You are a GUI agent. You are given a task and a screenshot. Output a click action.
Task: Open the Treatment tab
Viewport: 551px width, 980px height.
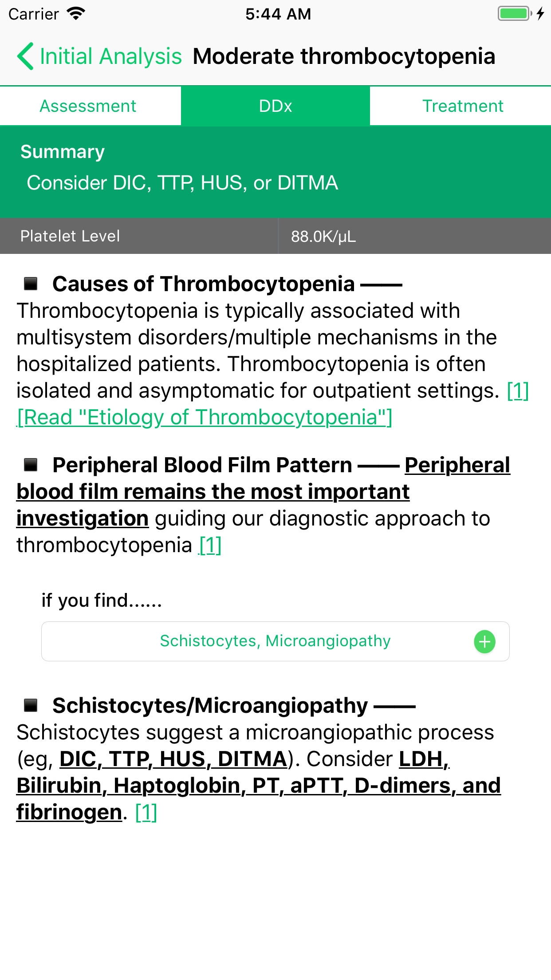pyautogui.click(x=463, y=106)
